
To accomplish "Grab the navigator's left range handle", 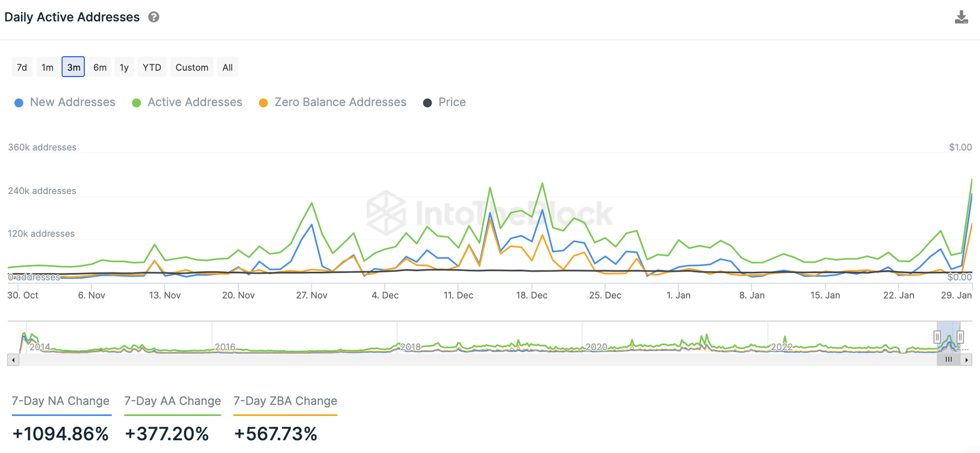I will (937, 336).
